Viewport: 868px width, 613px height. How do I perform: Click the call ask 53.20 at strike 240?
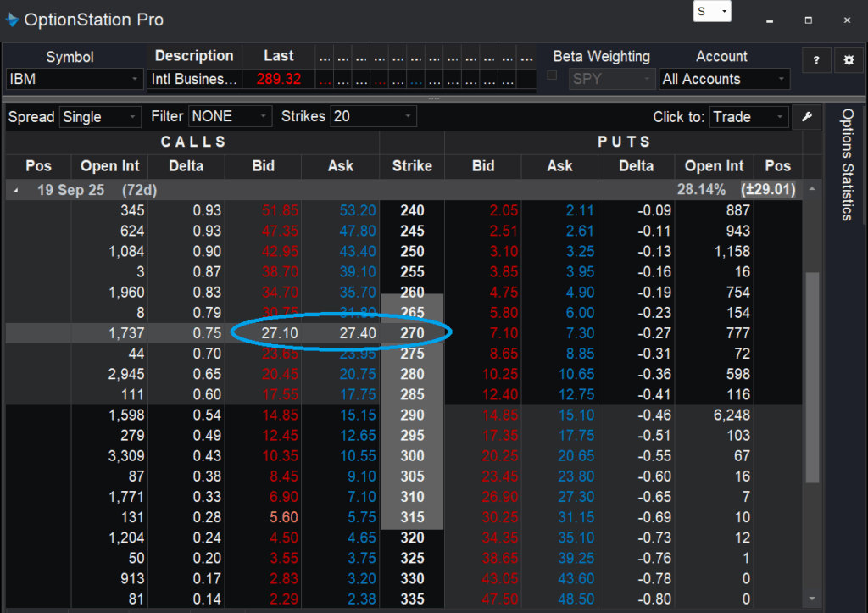click(358, 210)
